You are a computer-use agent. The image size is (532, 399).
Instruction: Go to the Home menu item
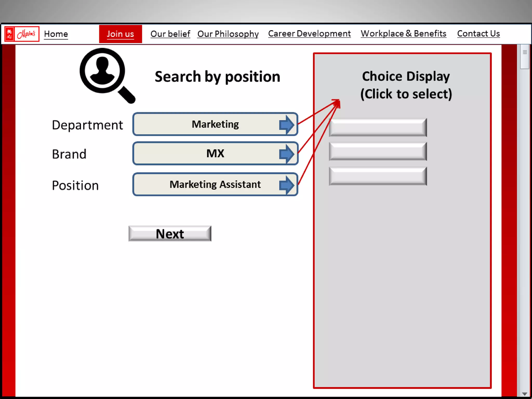tap(56, 34)
